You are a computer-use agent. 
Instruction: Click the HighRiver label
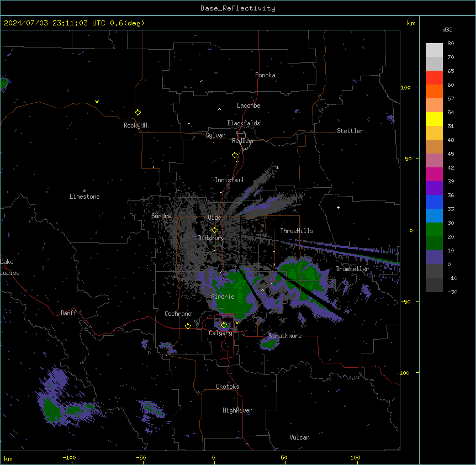pos(237,410)
